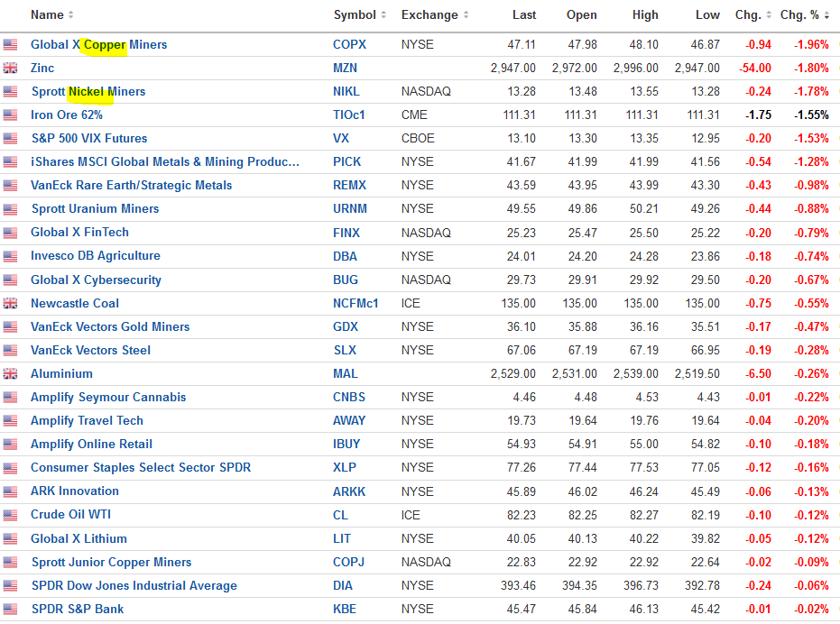Click the Open column header
840x624 pixels.
pos(582,15)
